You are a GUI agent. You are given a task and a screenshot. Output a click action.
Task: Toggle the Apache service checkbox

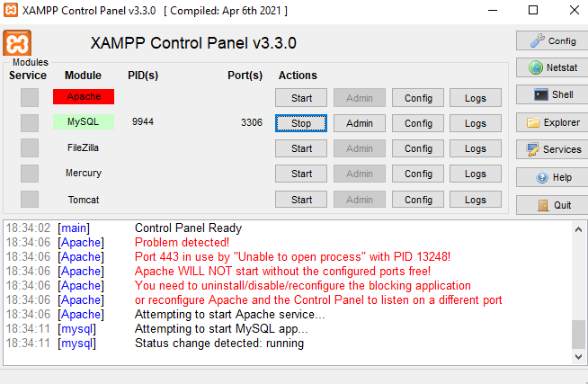tap(30, 97)
